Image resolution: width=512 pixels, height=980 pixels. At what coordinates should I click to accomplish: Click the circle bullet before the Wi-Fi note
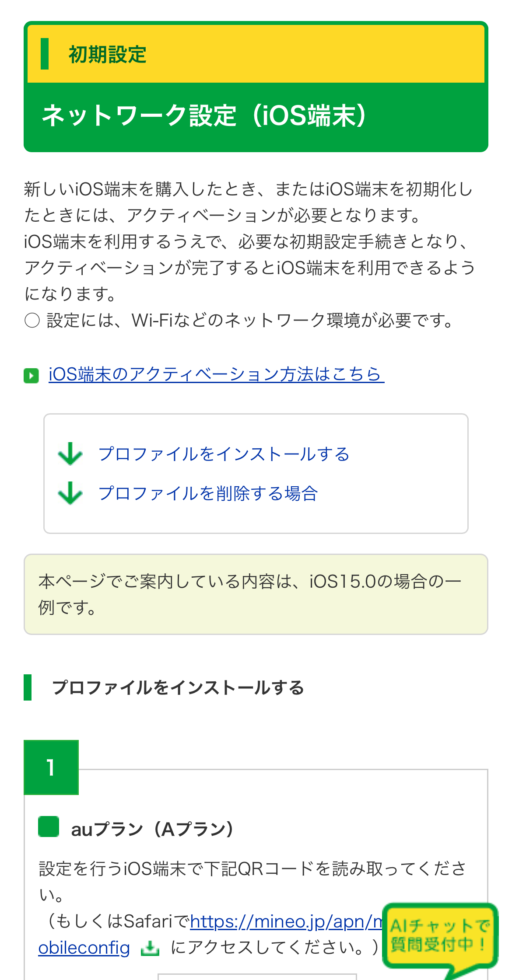point(32,321)
